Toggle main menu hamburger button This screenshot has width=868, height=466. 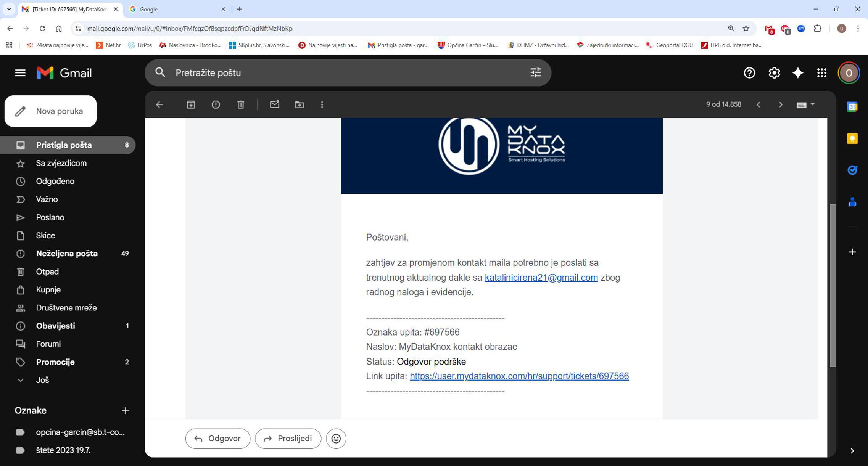tap(20, 73)
